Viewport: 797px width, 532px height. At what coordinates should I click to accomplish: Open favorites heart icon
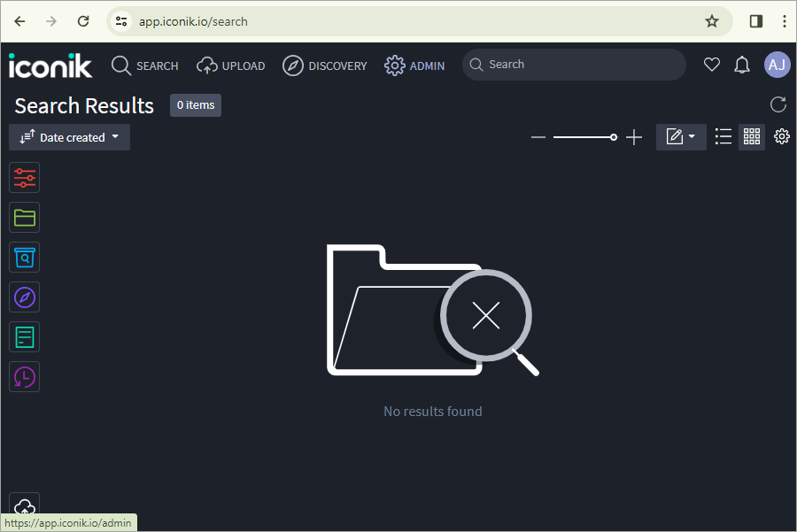[x=712, y=65]
